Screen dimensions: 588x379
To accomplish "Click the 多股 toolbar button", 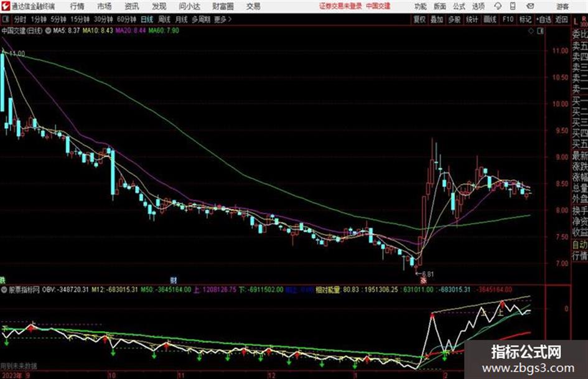I will (454, 19).
